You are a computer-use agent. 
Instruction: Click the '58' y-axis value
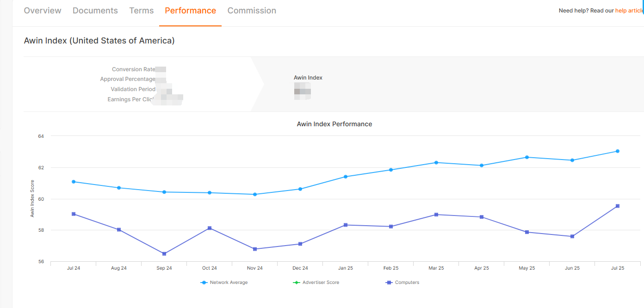point(41,230)
